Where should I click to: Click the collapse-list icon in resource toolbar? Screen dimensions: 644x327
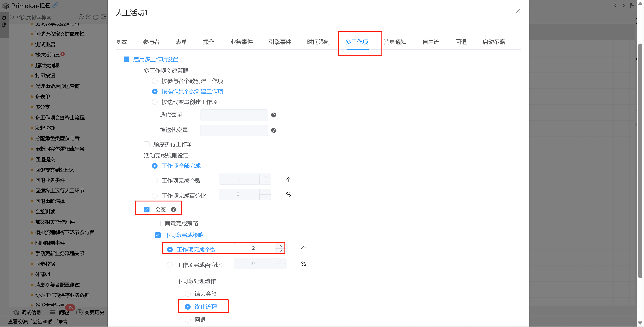point(103,17)
